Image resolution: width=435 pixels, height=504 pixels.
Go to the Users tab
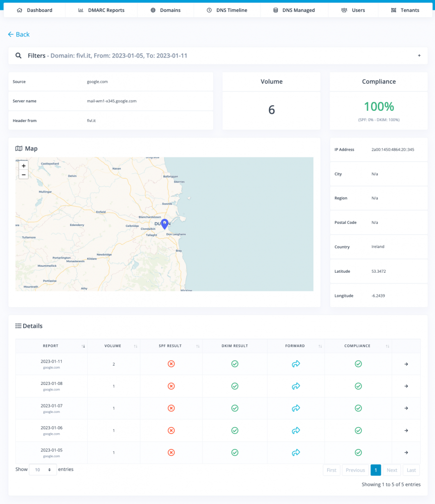(x=353, y=10)
